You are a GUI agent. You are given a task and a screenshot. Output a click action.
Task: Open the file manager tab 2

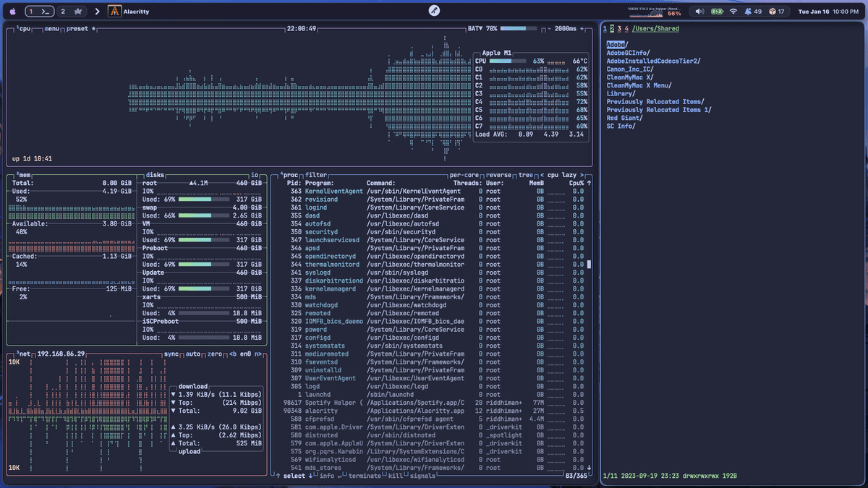point(612,29)
